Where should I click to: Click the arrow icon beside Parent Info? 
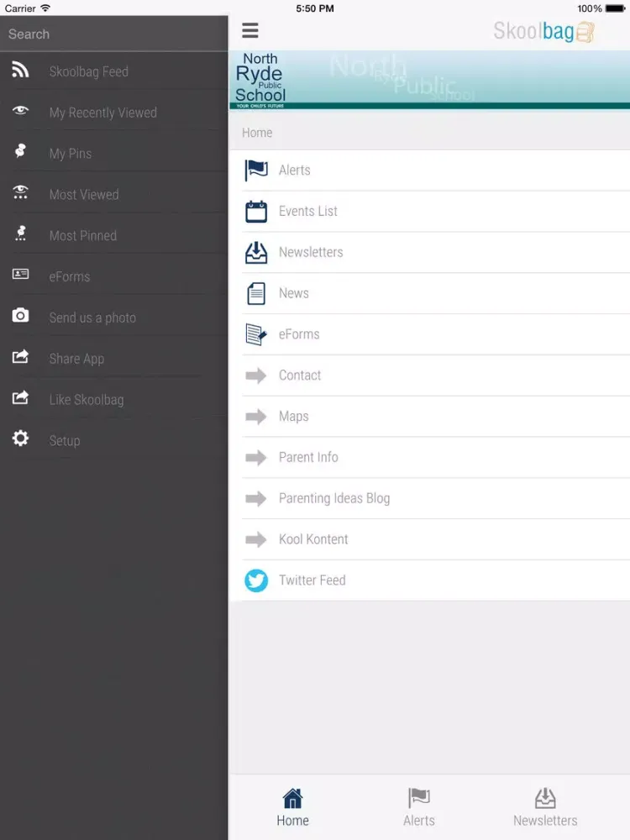[256, 458]
